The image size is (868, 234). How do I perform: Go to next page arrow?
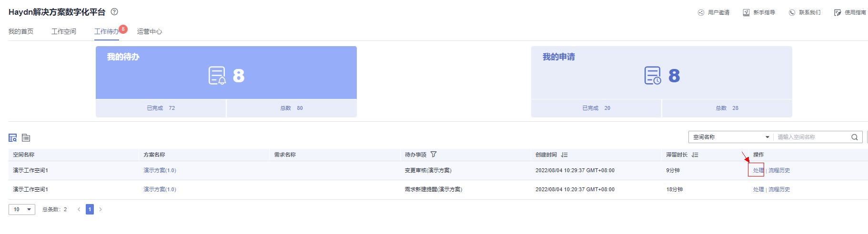[101, 209]
